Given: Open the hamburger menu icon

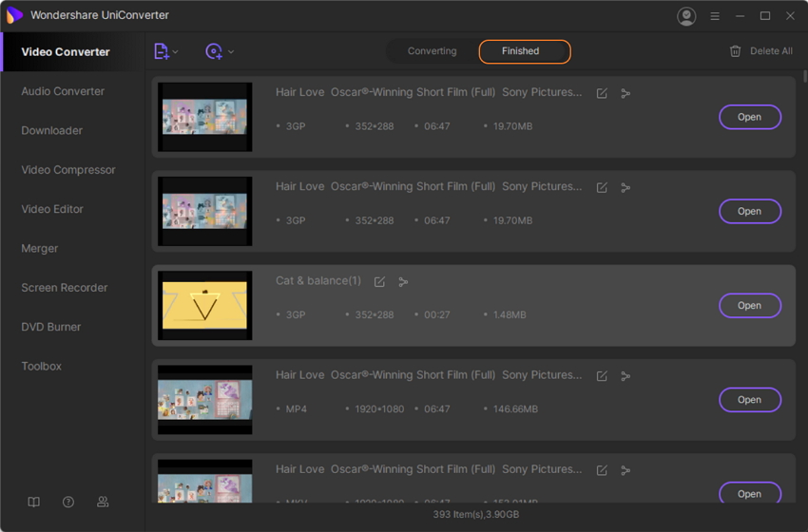Looking at the screenshot, I should pos(715,16).
